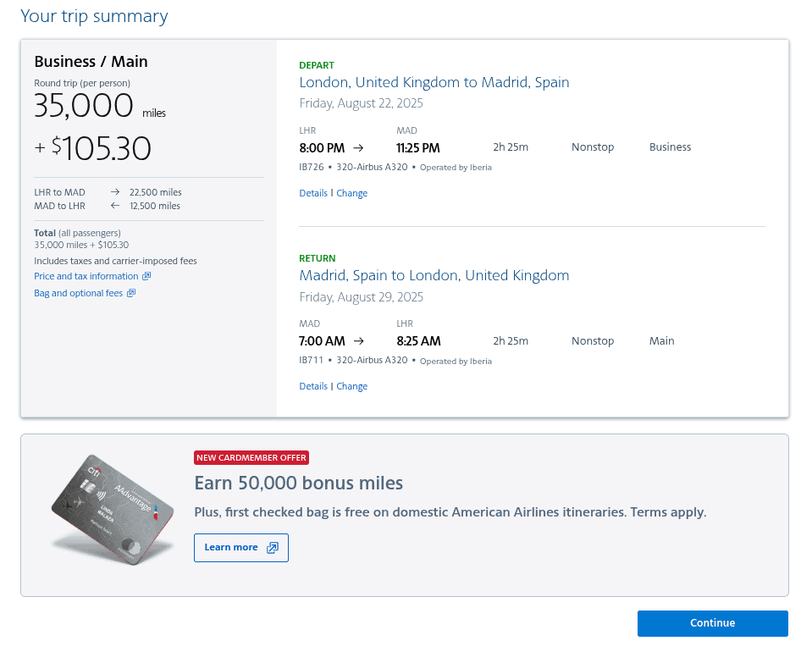This screenshot has height=652, width=812.
Task: Change the departure flight
Action: pyautogui.click(x=351, y=193)
